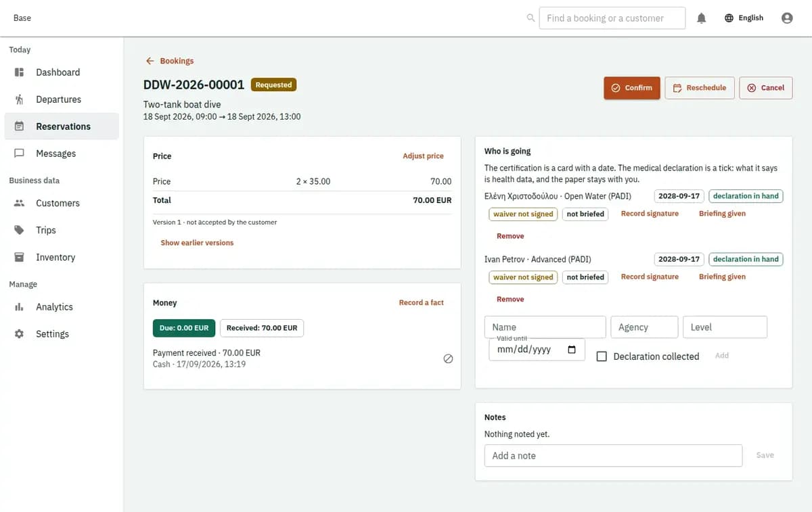Tick the Declaration collected checkbox
812x512 pixels.
(x=602, y=356)
